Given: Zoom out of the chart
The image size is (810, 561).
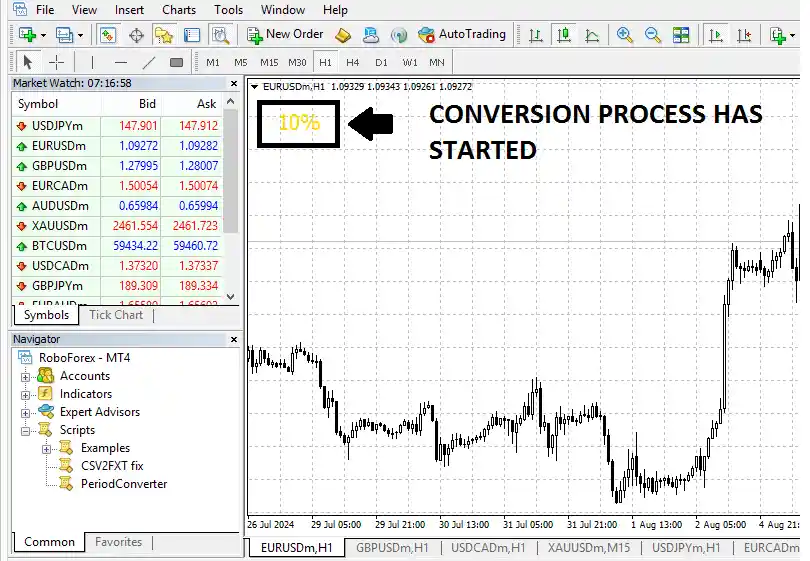Looking at the screenshot, I should pos(653,35).
